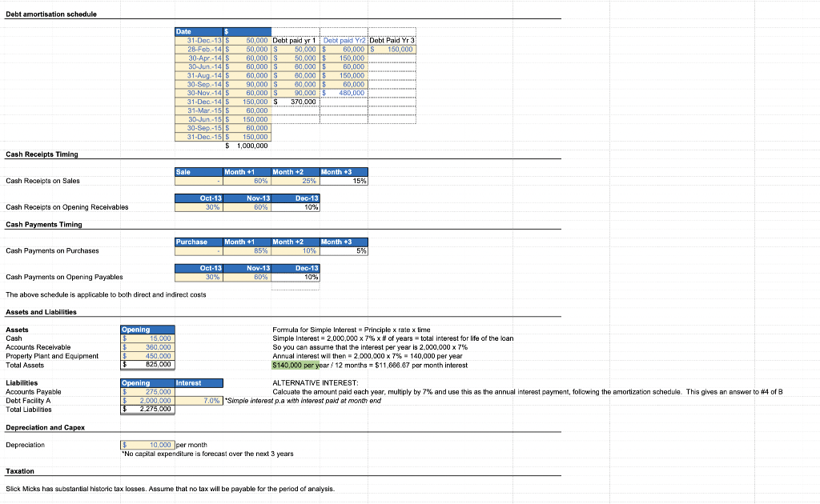Select the 'Debt Paid Yr 3' header
Image resolution: width=820 pixels, height=504 pixels.
tap(392, 40)
